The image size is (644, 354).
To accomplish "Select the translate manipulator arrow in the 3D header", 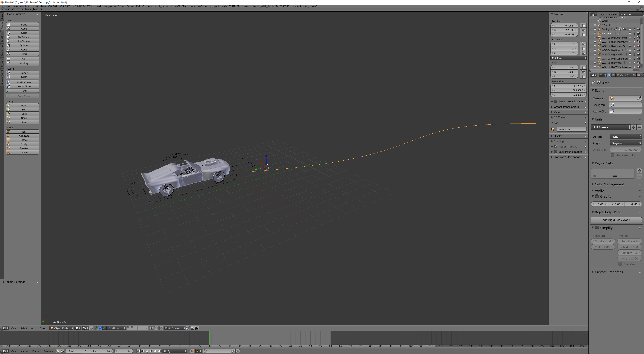I will point(100,328).
